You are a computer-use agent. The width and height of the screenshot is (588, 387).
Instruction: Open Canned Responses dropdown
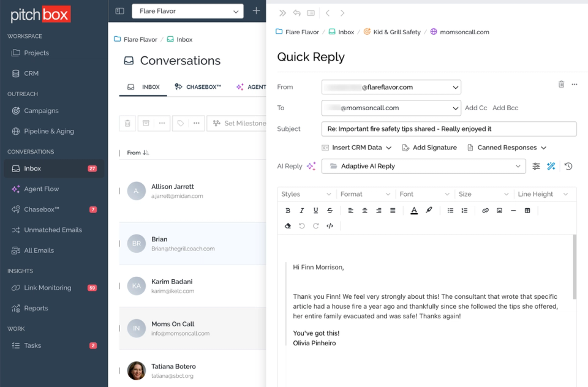pyautogui.click(x=507, y=148)
